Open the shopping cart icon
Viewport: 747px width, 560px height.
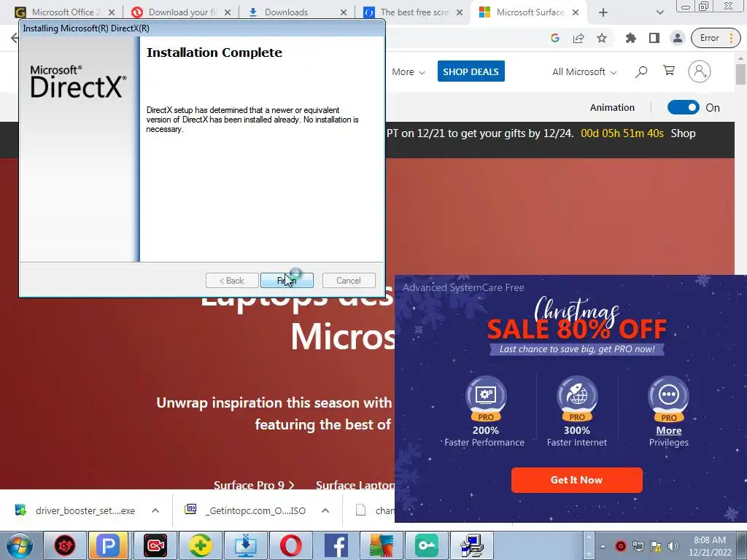tap(669, 71)
